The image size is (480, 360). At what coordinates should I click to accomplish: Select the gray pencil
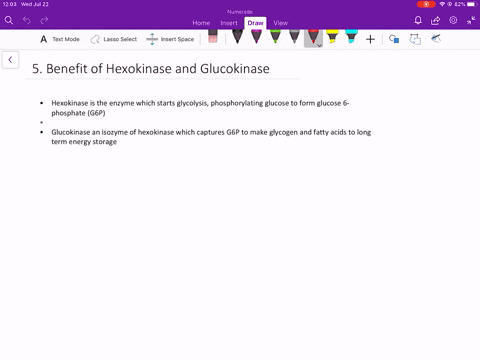pyautogui.click(x=294, y=37)
